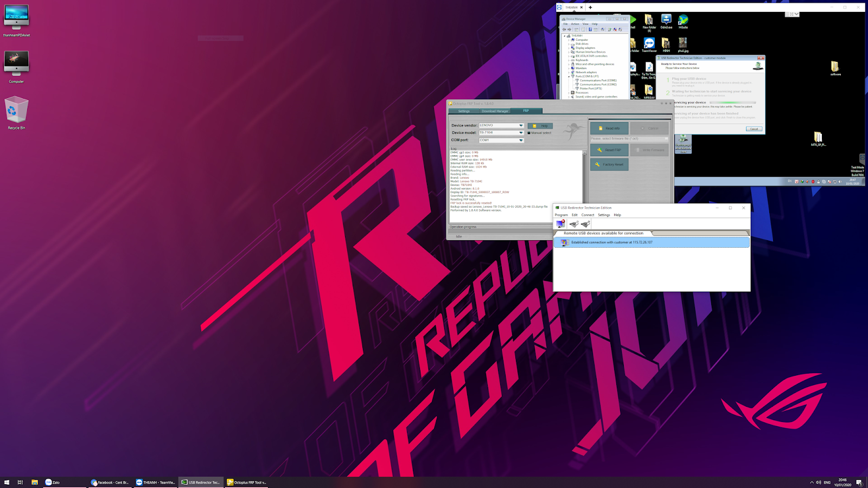Click the ENG language indicator

pos(827,482)
